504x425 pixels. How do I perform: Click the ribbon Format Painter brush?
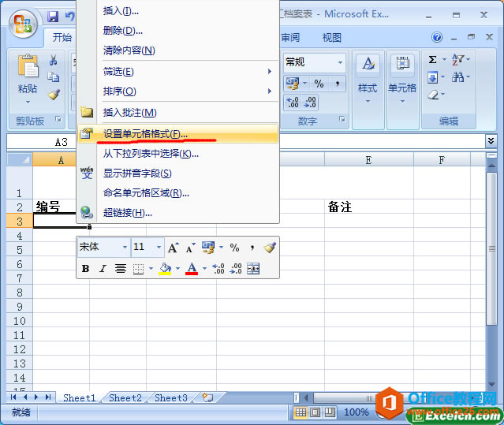(54, 94)
